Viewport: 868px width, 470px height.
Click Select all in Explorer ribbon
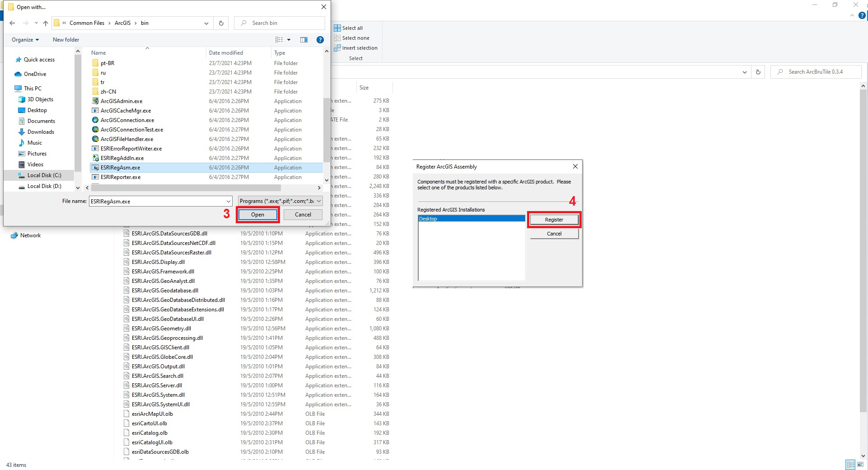coord(348,28)
